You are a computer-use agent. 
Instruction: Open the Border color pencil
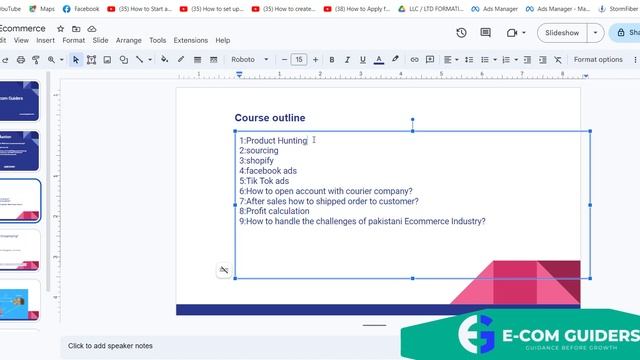tap(181, 60)
